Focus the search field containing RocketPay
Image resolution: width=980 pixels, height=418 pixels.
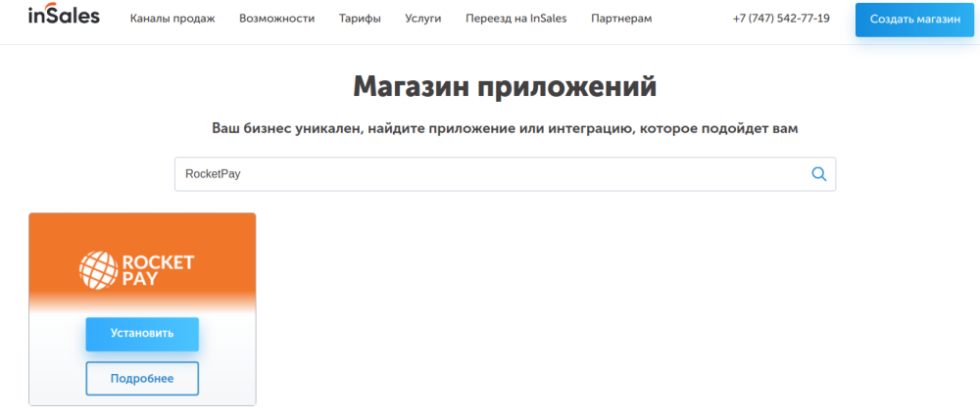(505, 174)
